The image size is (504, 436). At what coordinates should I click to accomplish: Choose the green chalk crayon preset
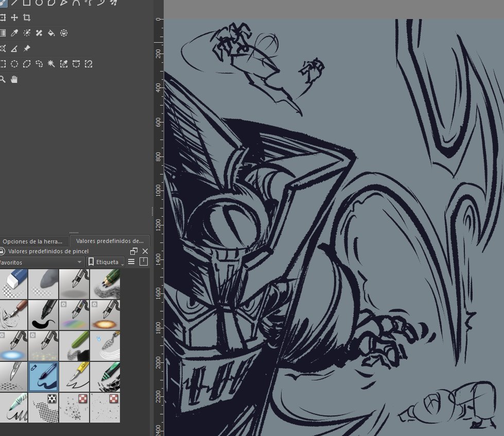(74, 346)
